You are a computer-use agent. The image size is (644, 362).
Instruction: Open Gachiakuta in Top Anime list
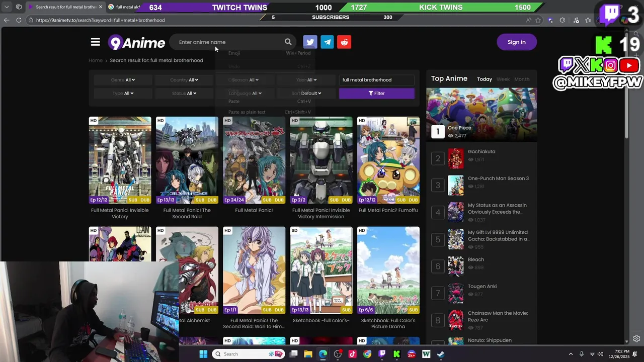click(x=481, y=151)
